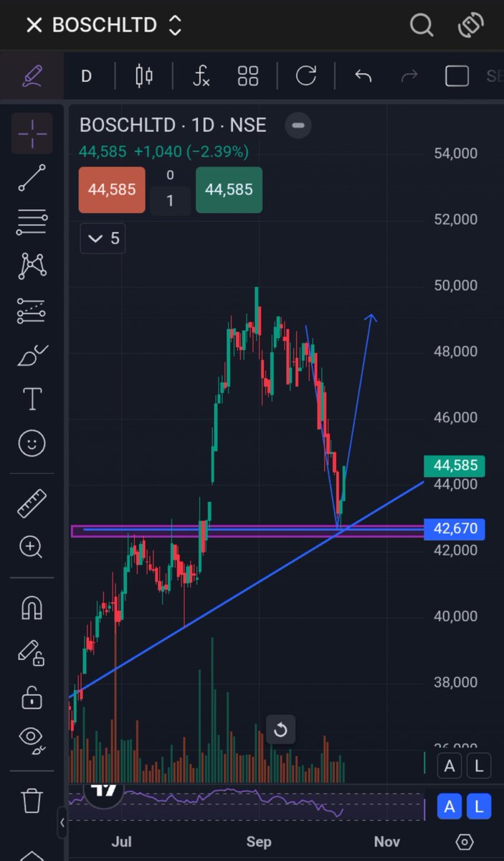This screenshot has width=504, height=861.
Task: Tap the red 44,585 sell button
Action: point(112,190)
